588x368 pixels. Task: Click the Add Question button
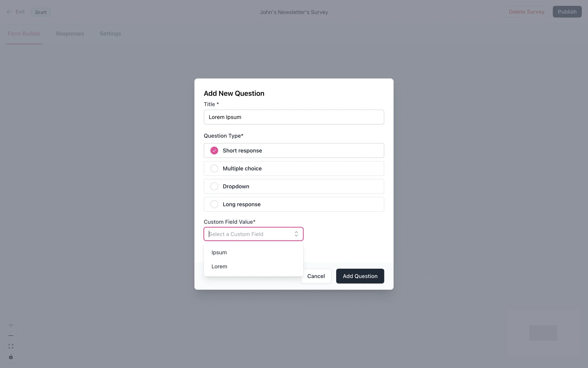[x=360, y=276]
